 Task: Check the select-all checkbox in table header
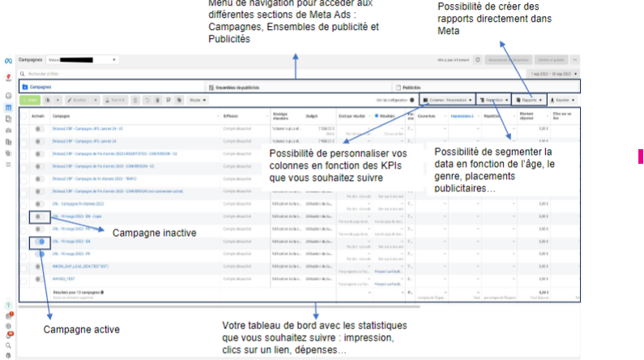pos(23,116)
